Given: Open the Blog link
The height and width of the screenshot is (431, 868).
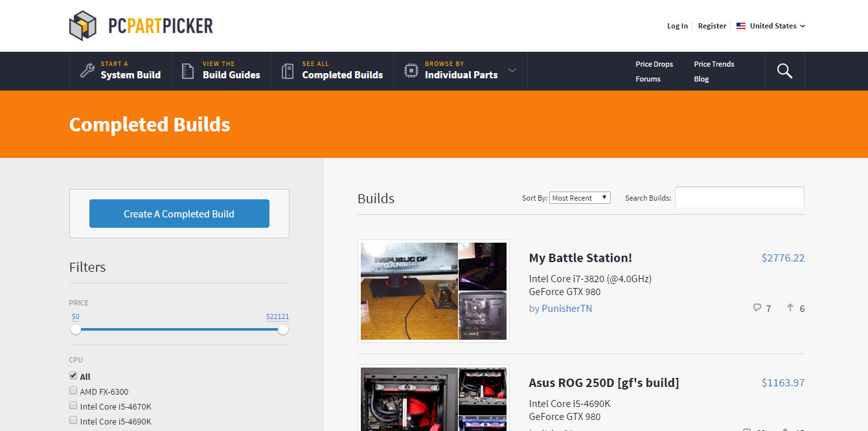Looking at the screenshot, I should tap(702, 79).
